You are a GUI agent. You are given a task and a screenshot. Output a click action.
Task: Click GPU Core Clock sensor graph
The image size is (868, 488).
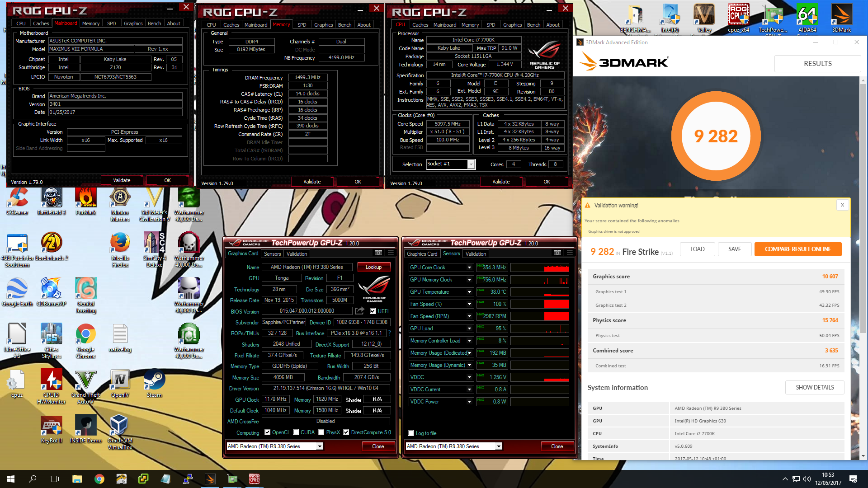pos(540,267)
